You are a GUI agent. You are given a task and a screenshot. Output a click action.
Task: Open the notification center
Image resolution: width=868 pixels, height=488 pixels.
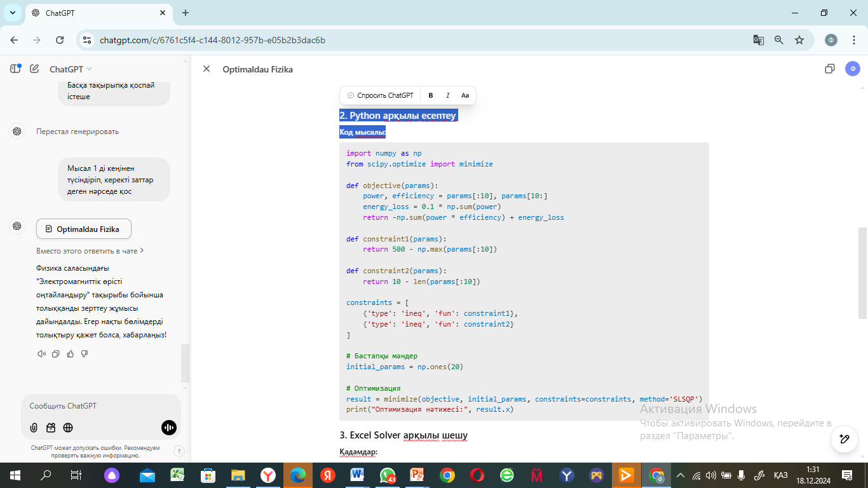847,475
